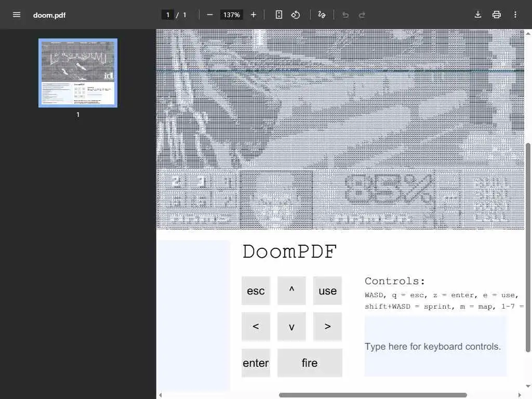Focus the 'Type here for keyboard controls' field
The height and width of the screenshot is (399, 532).
click(x=436, y=347)
